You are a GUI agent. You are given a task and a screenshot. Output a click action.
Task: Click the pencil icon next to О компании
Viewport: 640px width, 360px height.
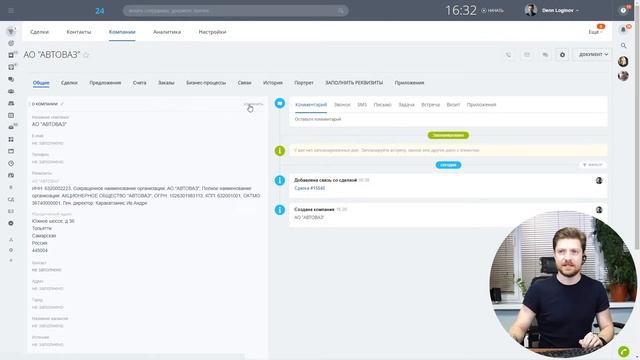pos(62,104)
